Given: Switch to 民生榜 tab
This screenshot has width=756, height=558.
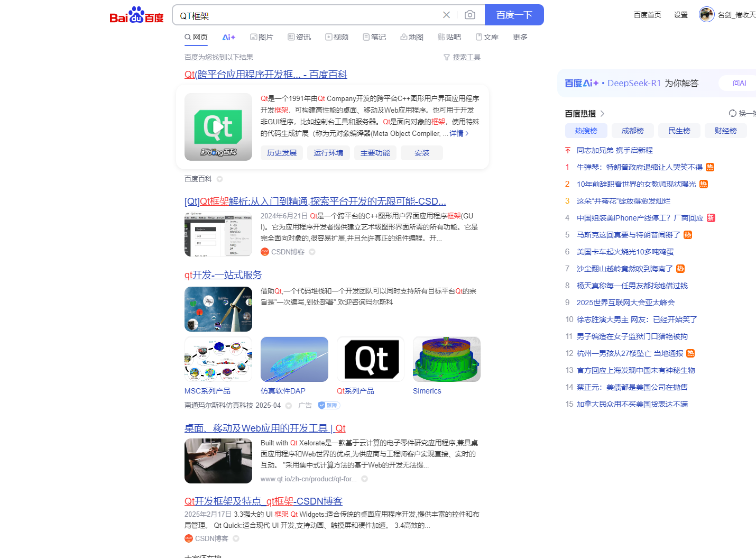Looking at the screenshot, I should tap(679, 131).
